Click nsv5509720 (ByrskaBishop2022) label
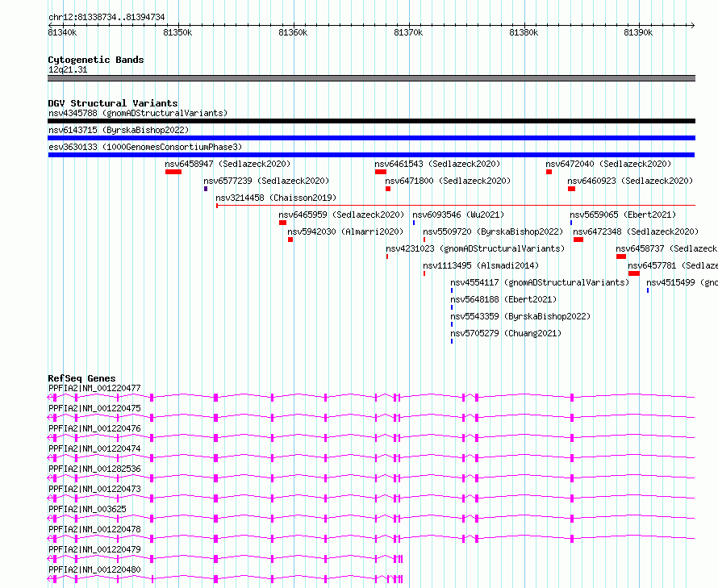718x588 pixels. (493, 231)
